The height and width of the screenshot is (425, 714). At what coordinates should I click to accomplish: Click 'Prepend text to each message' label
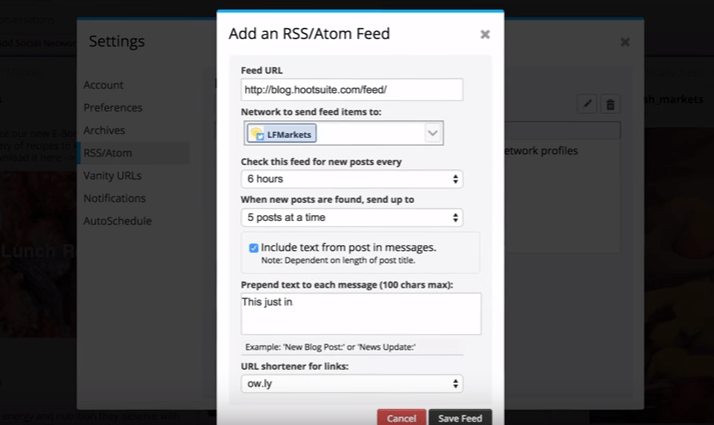click(347, 285)
